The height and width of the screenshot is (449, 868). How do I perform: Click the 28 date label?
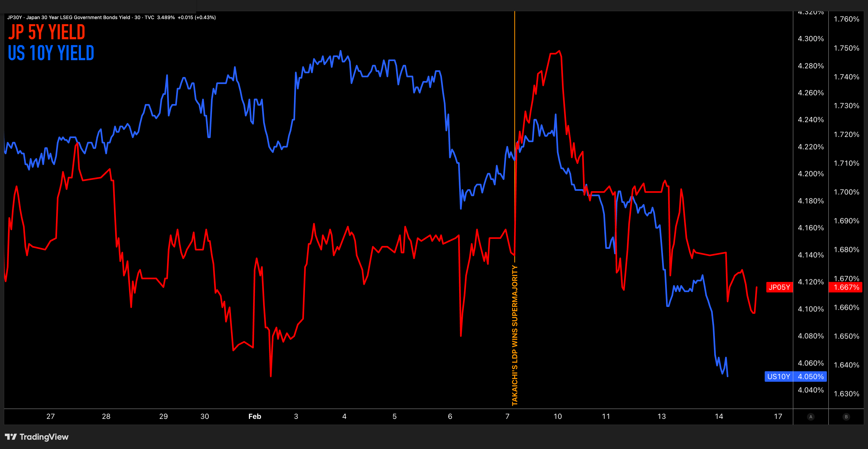point(106,416)
